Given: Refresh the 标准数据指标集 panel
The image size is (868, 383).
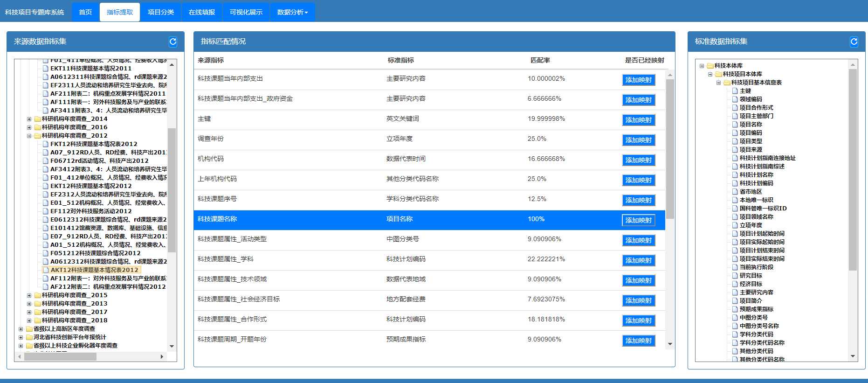Looking at the screenshot, I should [x=854, y=42].
